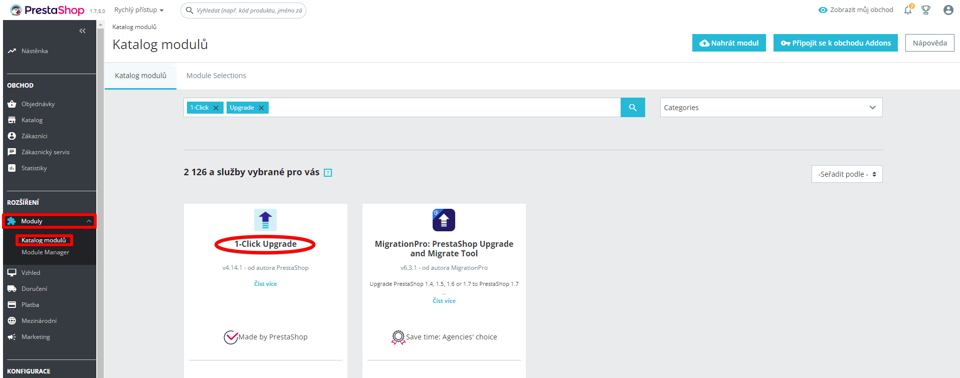Open user profile avatar icon
This screenshot has height=378, width=960.
point(948,10)
